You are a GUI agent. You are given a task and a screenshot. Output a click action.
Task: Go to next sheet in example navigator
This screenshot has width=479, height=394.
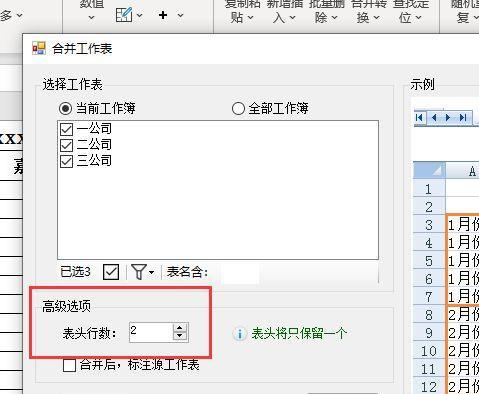click(448, 118)
